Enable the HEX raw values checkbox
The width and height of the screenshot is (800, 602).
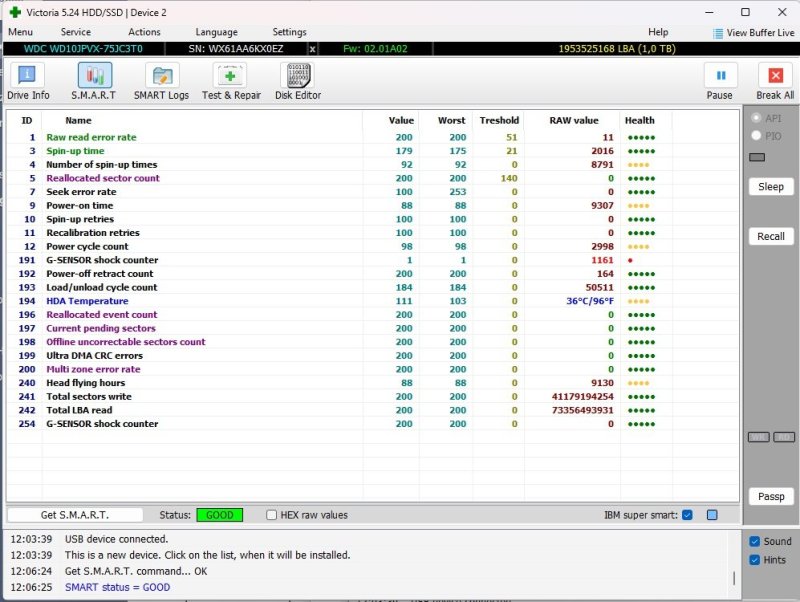[272, 515]
